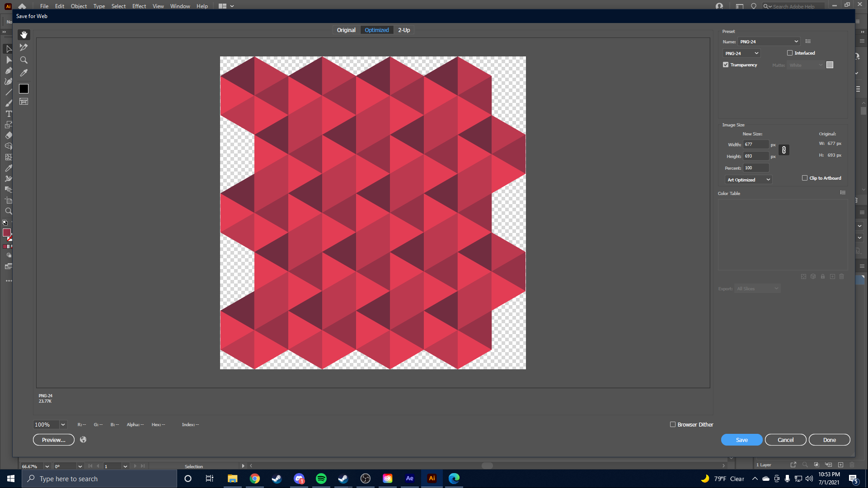Select the Eyedropper tool
Viewport: 868px width, 488px height.
tap(24, 73)
